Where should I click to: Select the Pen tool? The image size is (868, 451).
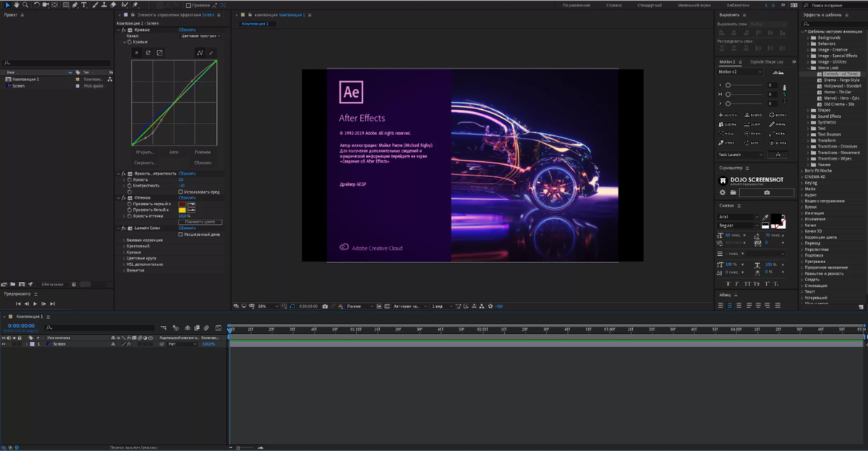tap(75, 4)
